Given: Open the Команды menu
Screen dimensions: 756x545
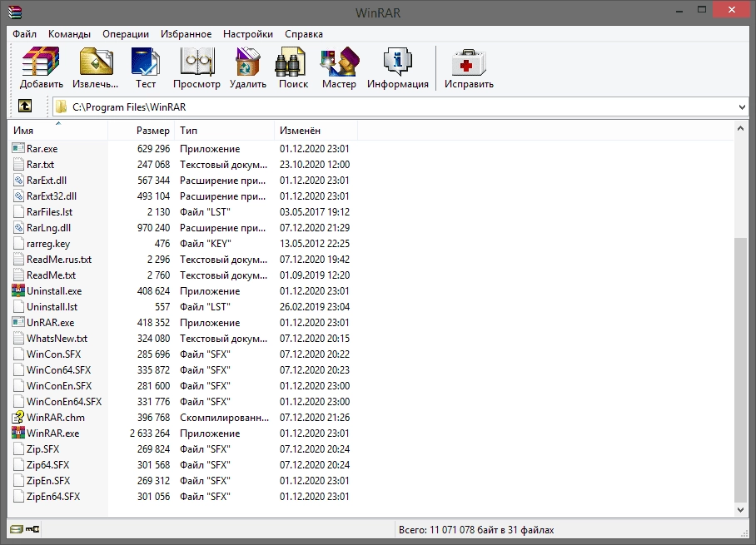Looking at the screenshot, I should pos(69,34).
